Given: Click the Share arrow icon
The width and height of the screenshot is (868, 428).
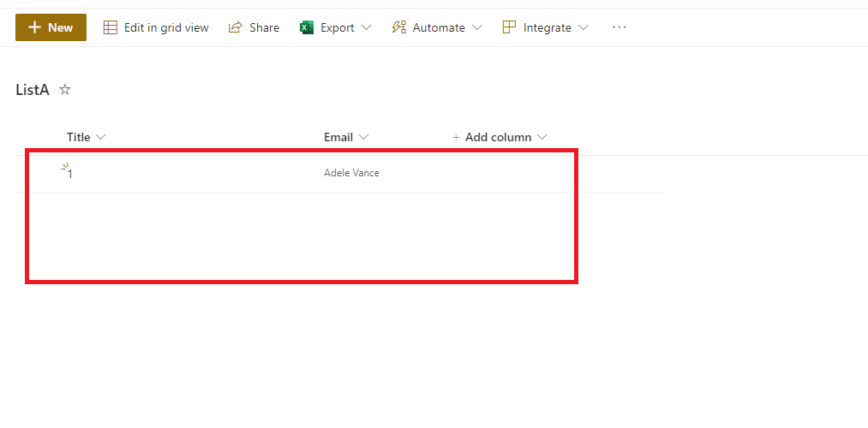Looking at the screenshot, I should point(236,27).
